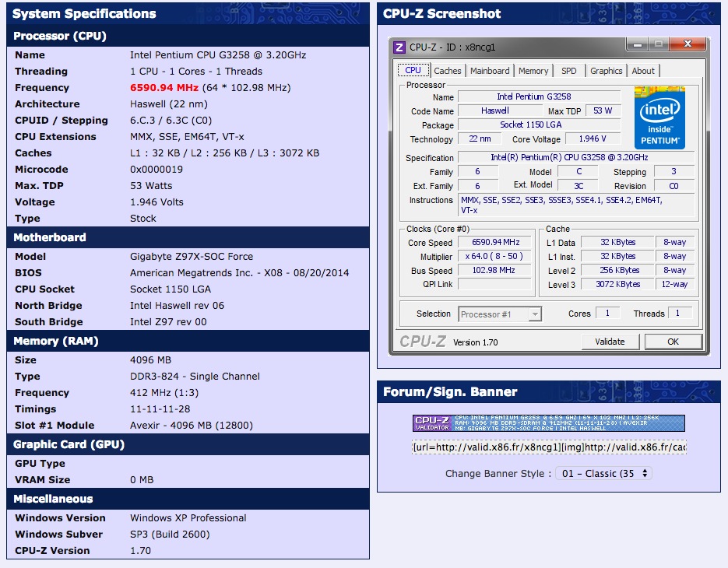Click the OK button in CPU-Z
Viewport: 728px width, 568px height.
click(673, 342)
